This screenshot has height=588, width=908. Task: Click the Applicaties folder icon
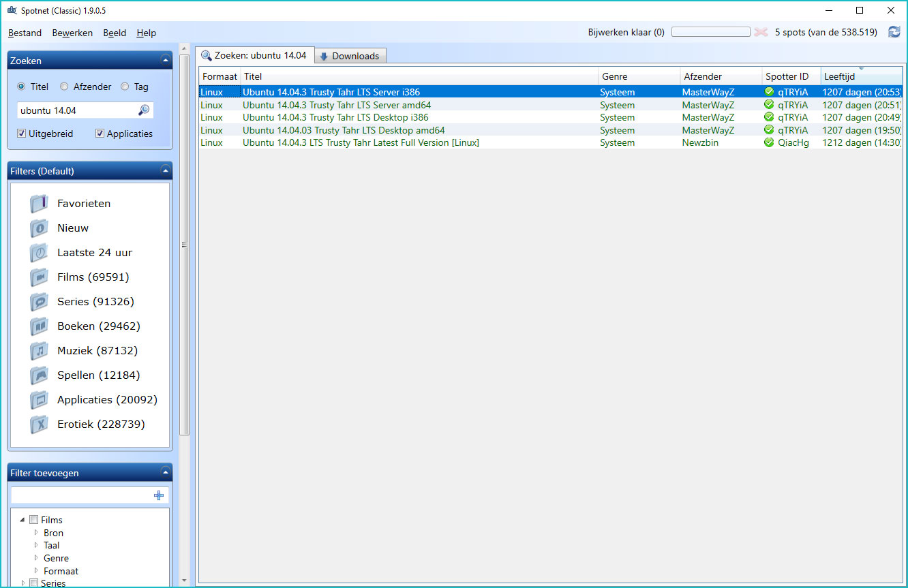[39, 400]
